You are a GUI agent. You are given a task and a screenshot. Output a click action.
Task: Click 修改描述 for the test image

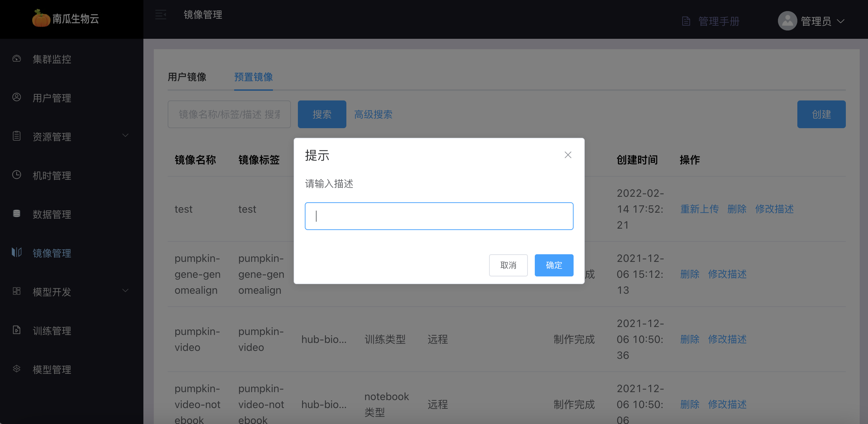(x=774, y=209)
